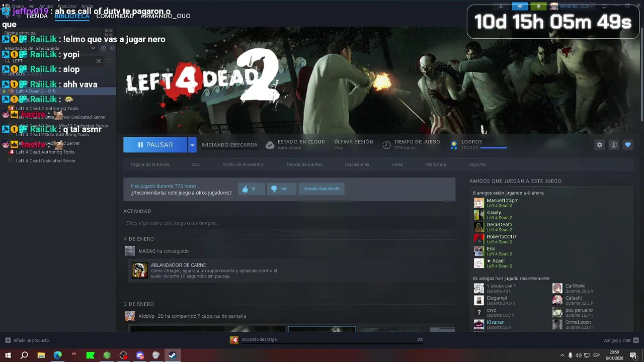Open friend Enk avatar
The image size is (644, 362).
coord(479,251)
